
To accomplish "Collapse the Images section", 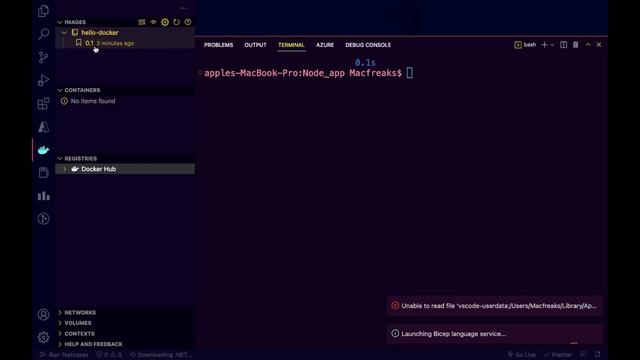I will coord(60,22).
